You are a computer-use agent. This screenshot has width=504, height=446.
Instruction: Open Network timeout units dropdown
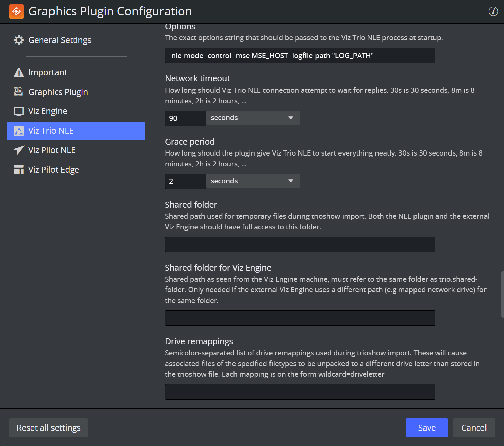point(253,118)
